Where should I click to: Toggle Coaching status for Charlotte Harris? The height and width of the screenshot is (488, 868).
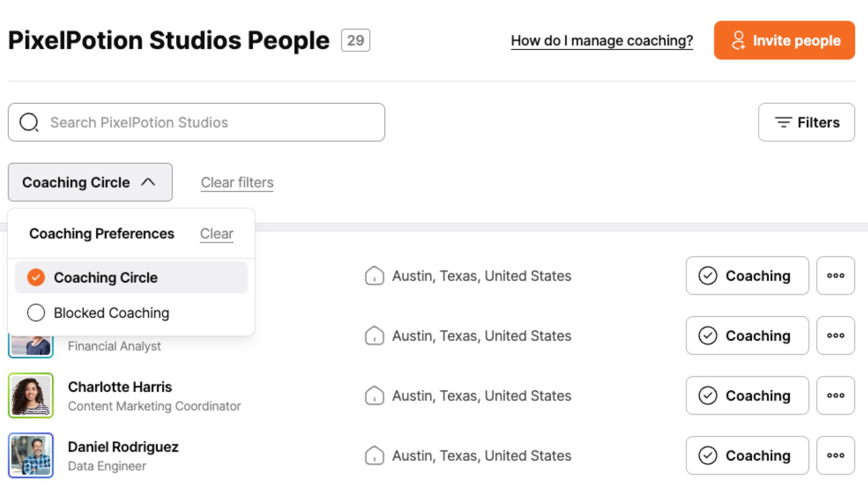coord(747,395)
